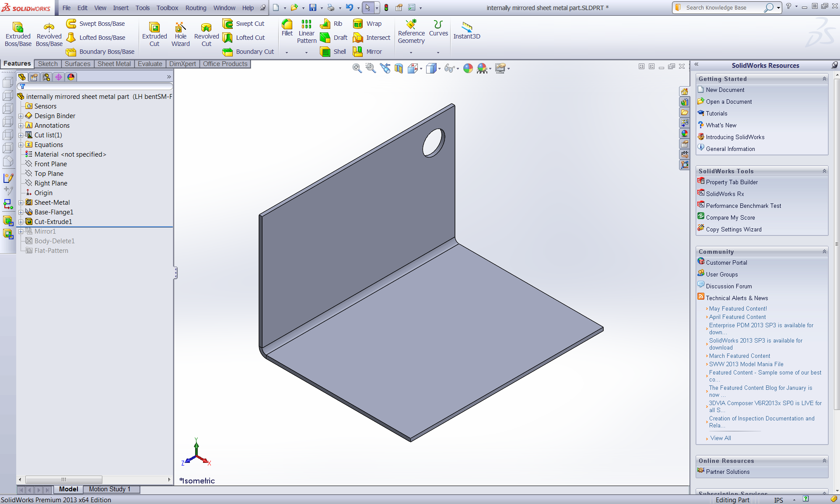
Task: Switch to the Motion Study 1 tab
Action: click(110, 489)
